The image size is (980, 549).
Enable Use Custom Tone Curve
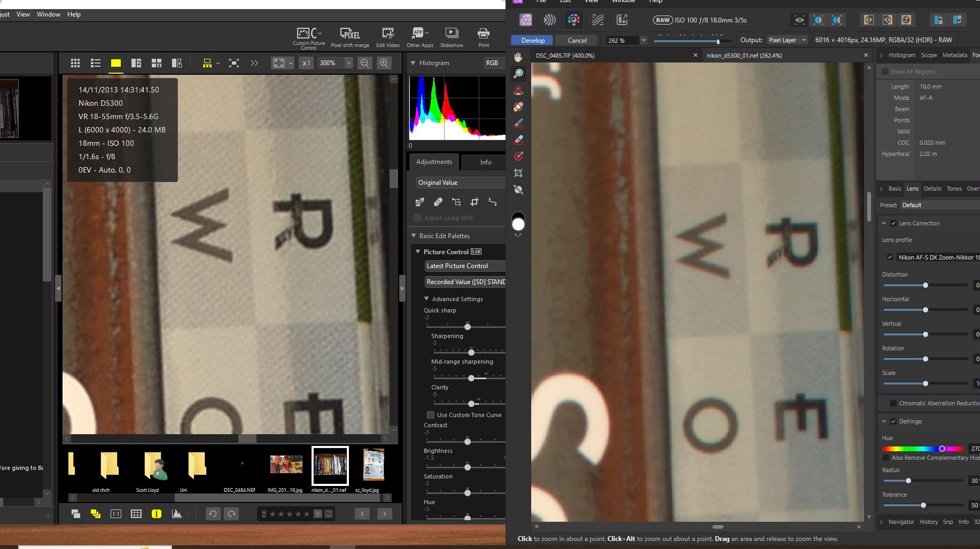point(431,415)
